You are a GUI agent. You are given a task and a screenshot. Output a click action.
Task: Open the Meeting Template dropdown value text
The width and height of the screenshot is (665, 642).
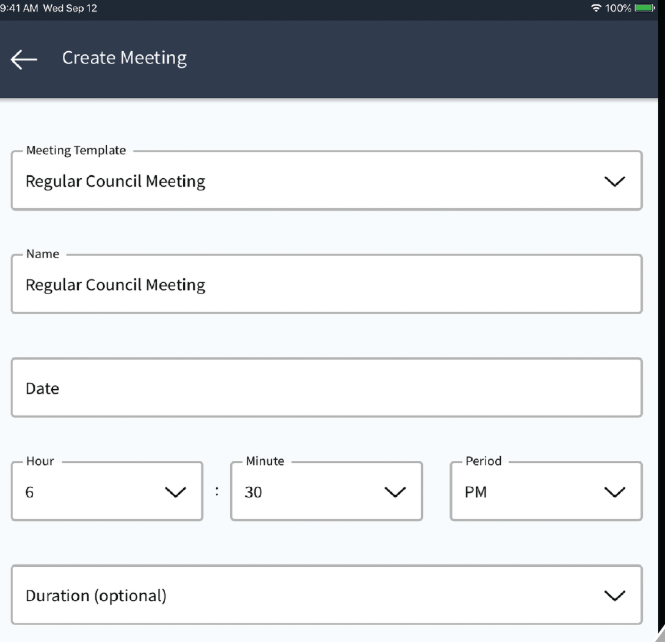coord(115,182)
